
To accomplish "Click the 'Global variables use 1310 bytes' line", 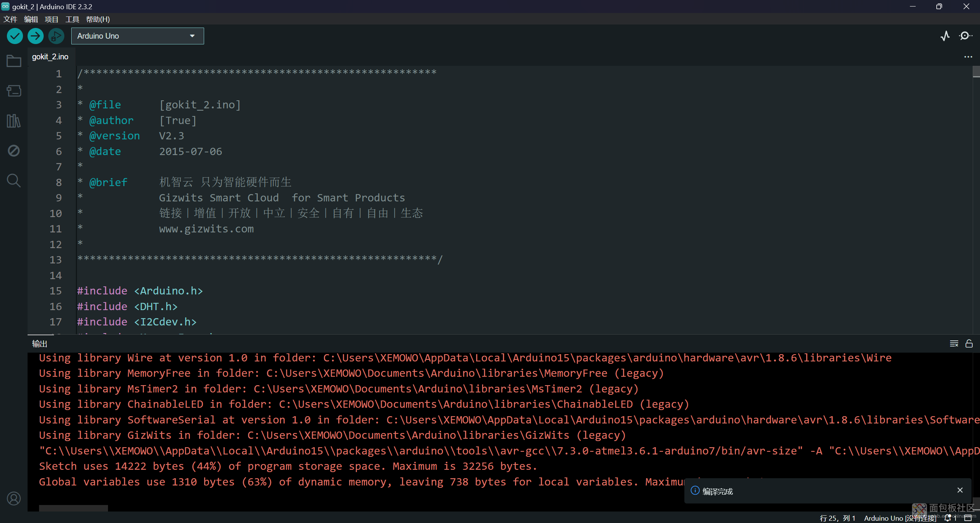I will [362, 482].
